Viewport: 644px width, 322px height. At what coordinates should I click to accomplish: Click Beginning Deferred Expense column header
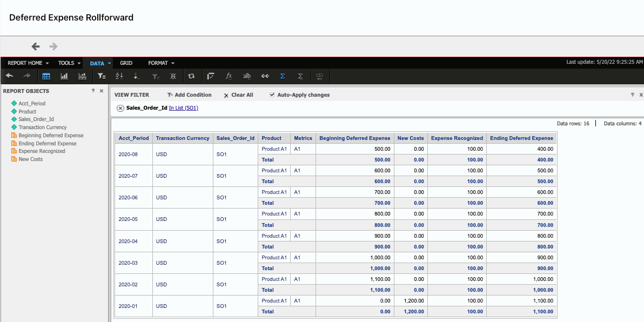pyautogui.click(x=355, y=138)
